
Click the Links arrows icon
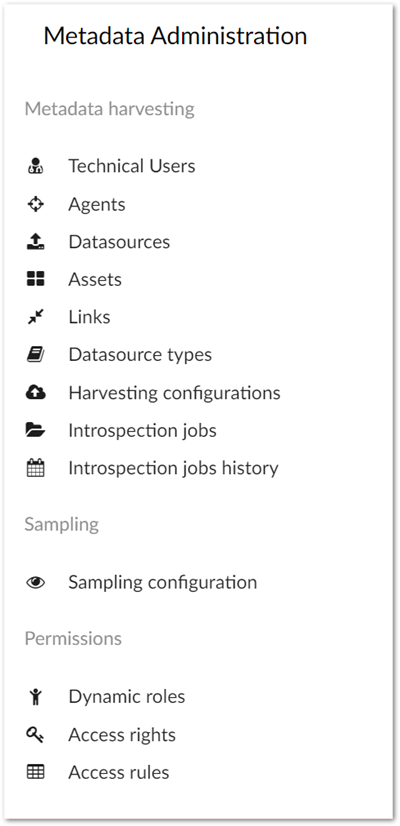pyautogui.click(x=35, y=317)
